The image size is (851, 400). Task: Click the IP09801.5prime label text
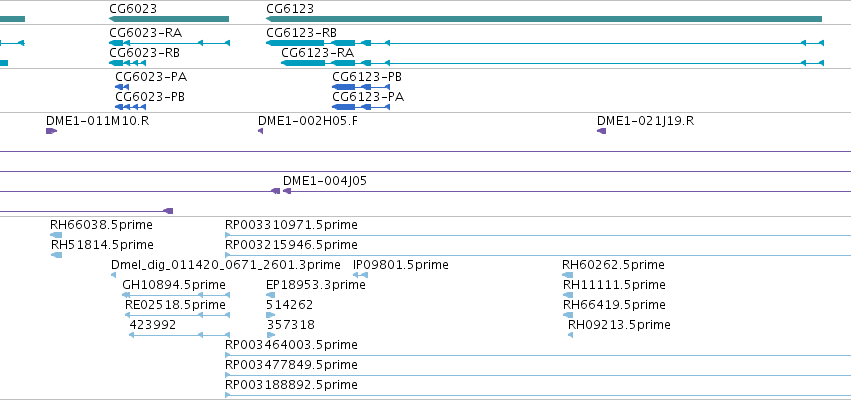(401, 265)
